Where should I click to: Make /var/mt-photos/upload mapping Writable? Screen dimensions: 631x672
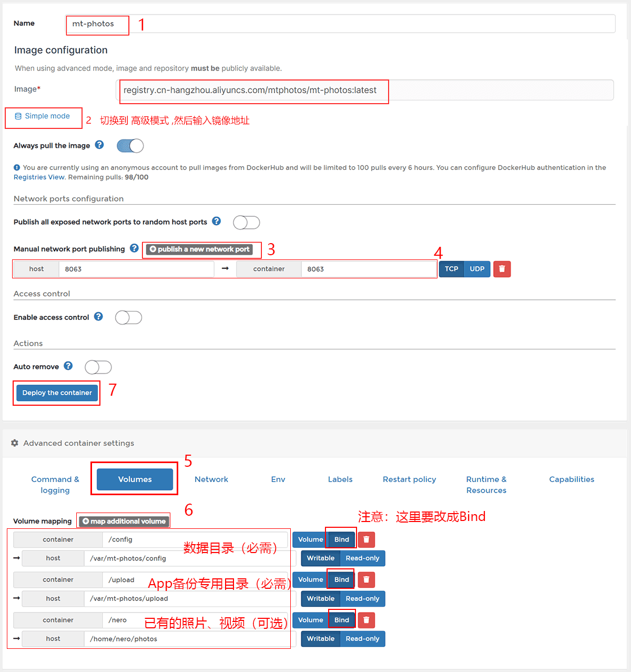321,599
